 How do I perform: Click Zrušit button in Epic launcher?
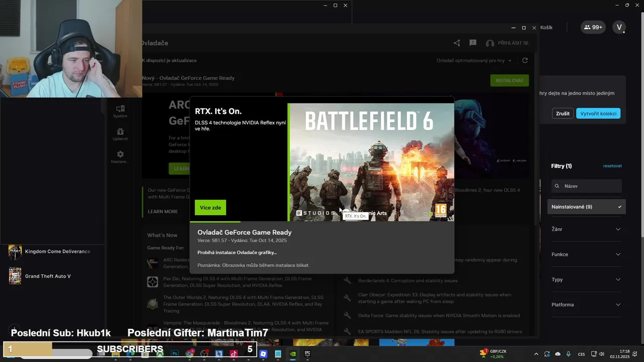point(562,114)
